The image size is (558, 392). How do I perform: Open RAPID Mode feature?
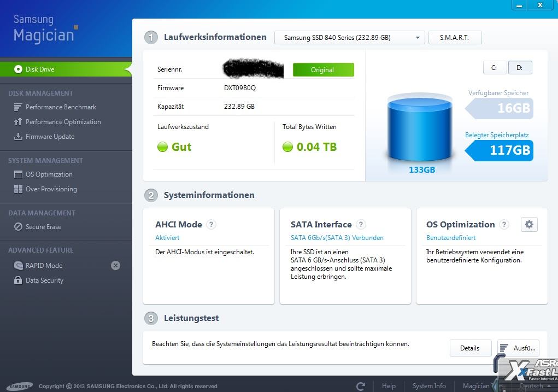(x=38, y=266)
